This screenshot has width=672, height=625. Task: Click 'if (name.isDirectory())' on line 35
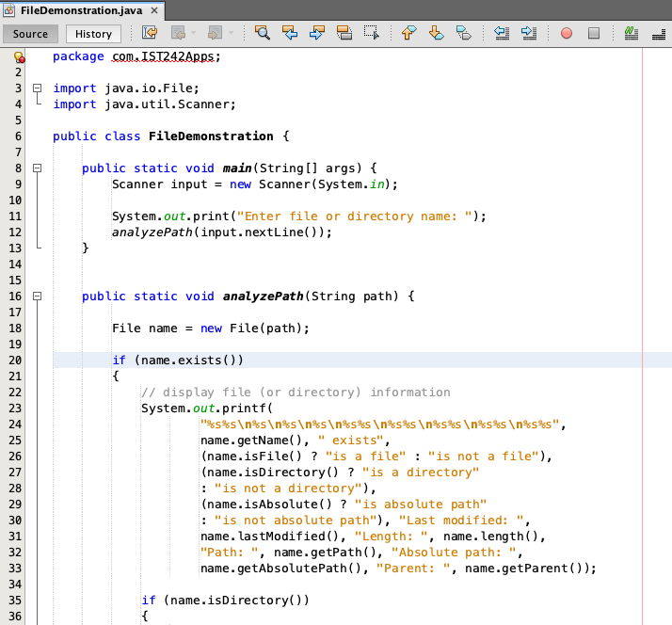pos(226,601)
